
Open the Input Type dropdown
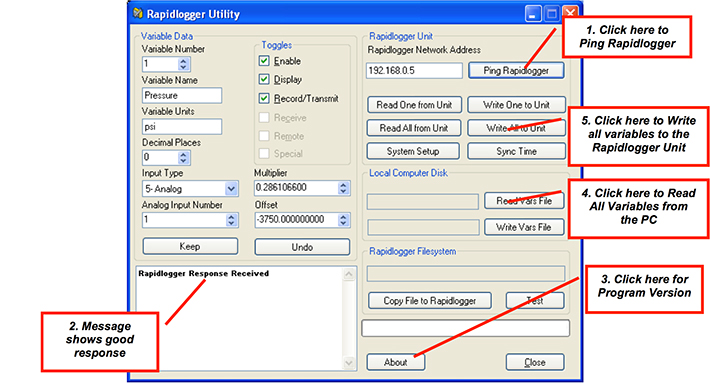click(x=231, y=189)
